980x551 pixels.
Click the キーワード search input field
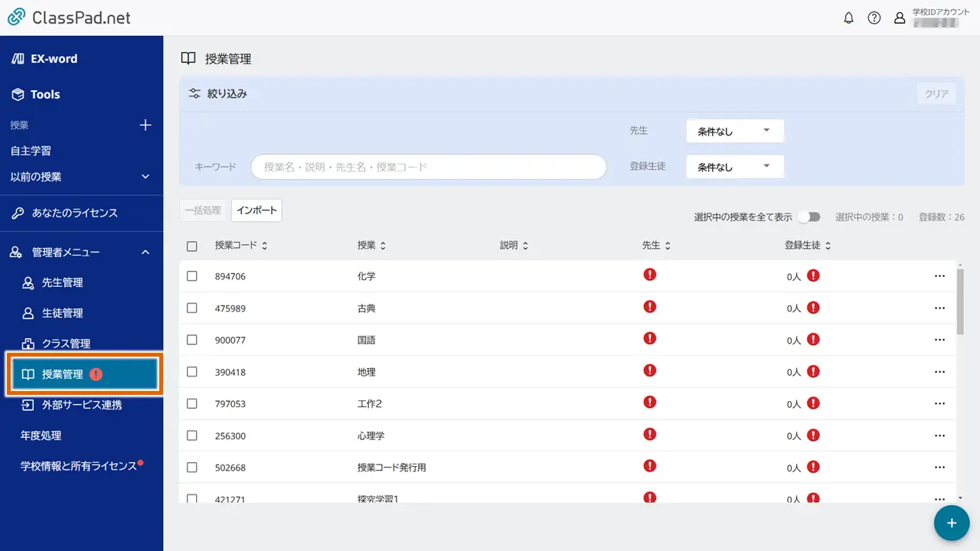(427, 166)
